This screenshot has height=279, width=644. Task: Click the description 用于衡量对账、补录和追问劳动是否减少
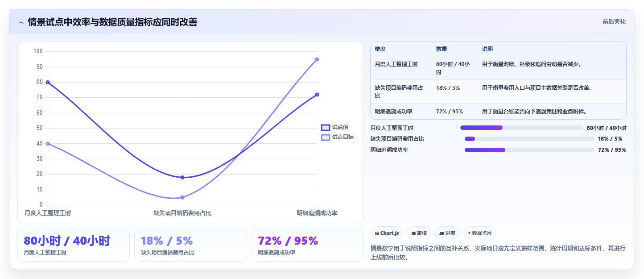tap(532, 64)
